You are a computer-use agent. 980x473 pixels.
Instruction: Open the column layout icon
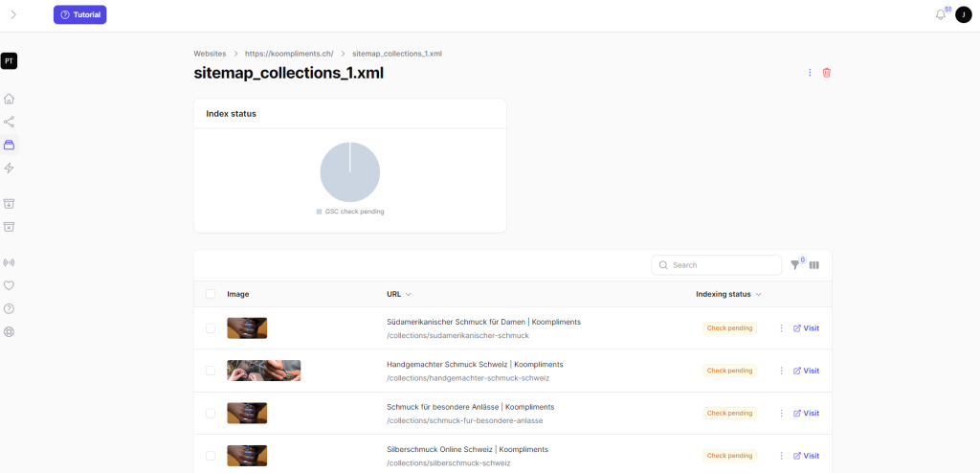(814, 265)
